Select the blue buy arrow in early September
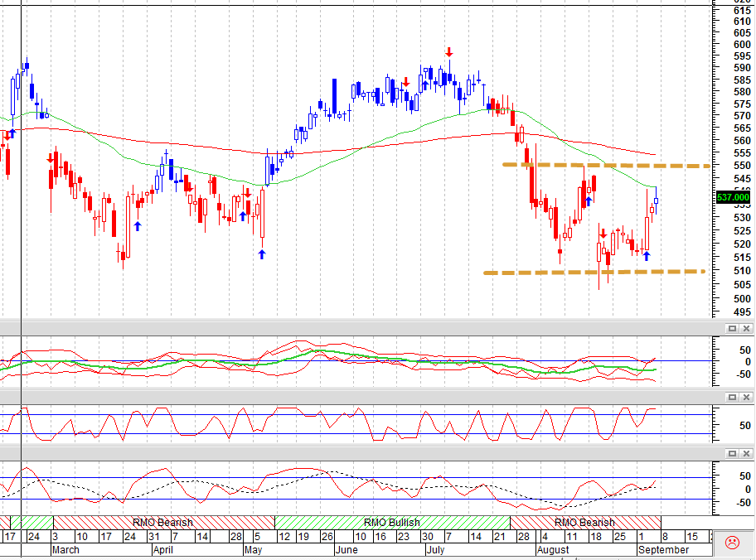Screen dimensions: 756x560 647,256
